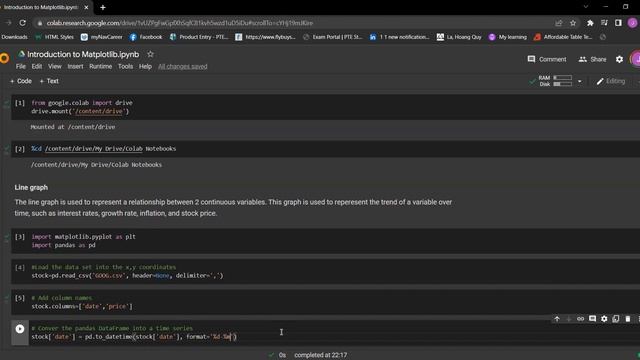View the site lock information

40,23
